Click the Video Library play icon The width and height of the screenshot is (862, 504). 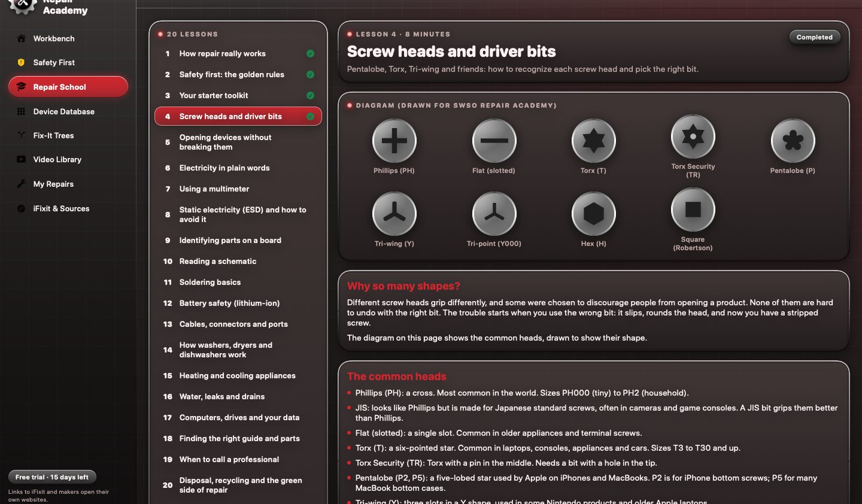coord(21,159)
